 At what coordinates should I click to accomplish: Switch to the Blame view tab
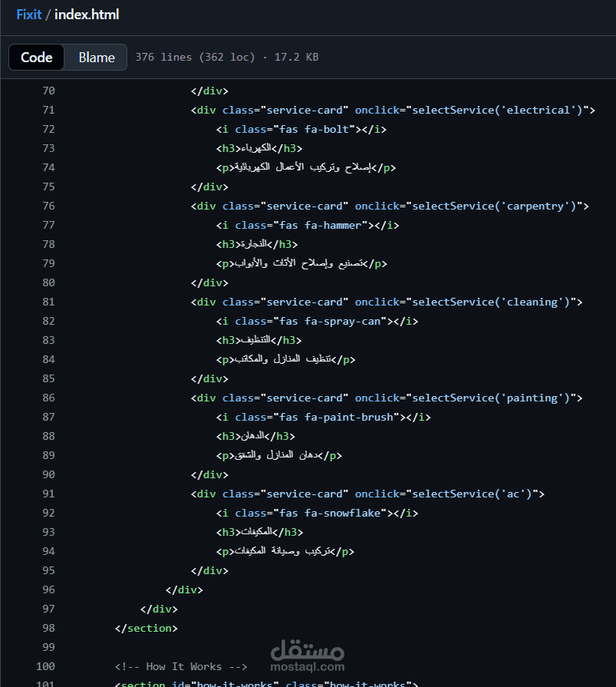97,58
